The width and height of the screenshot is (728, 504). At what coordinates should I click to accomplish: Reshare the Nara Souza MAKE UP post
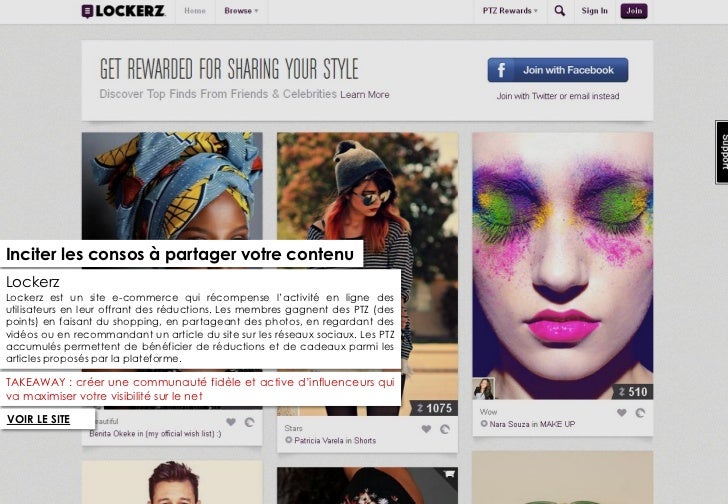click(x=640, y=413)
